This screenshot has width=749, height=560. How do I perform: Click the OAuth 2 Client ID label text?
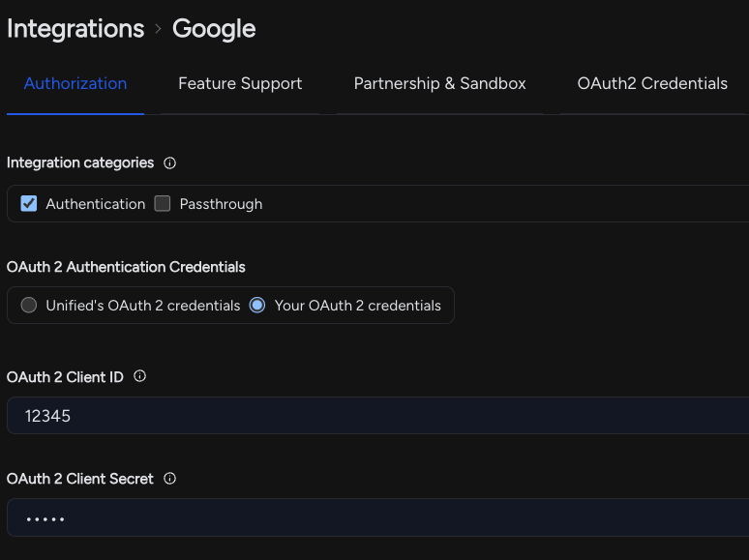[x=65, y=377]
